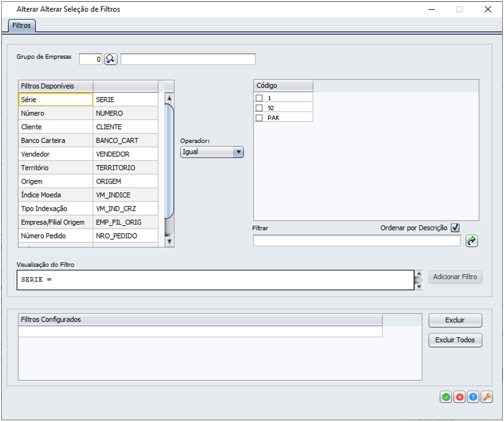This screenshot has width=504, height=422.
Task: Check the box for code PAR
Action: coord(259,118)
